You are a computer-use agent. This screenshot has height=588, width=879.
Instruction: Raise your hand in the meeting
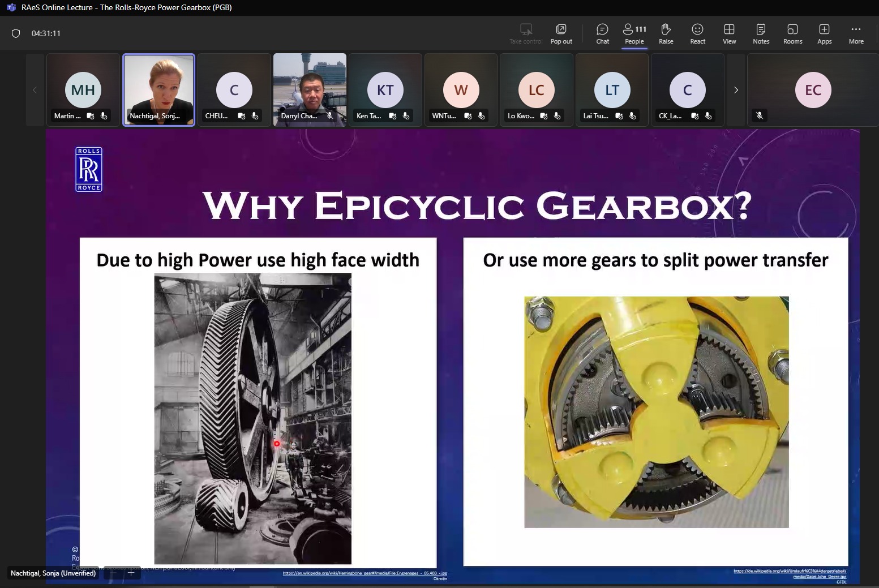pos(666,33)
